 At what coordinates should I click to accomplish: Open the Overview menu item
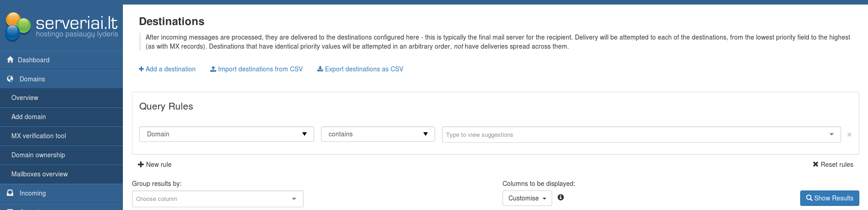pos(25,98)
